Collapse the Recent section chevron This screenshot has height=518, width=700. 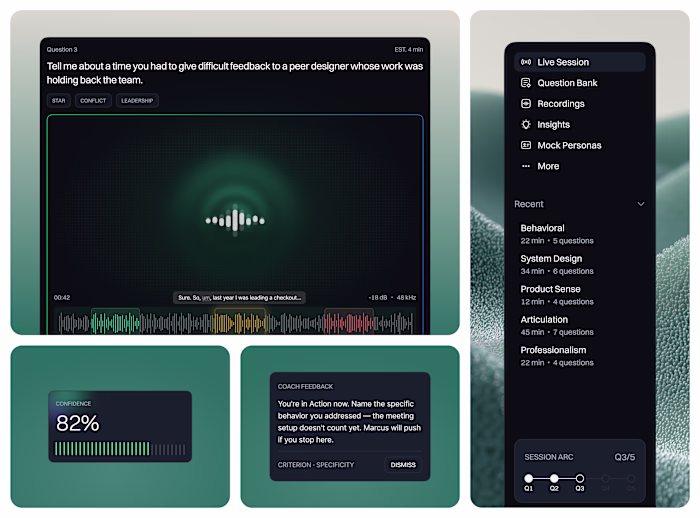tap(641, 204)
